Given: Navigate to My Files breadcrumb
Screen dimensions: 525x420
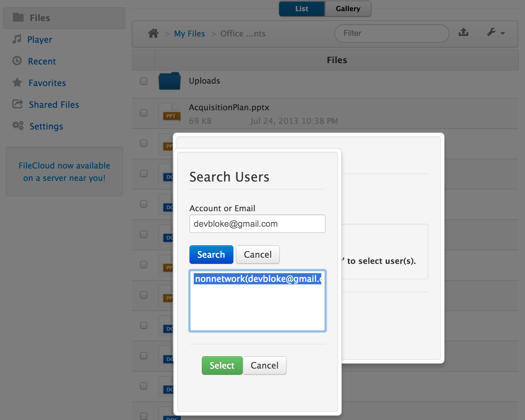Looking at the screenshot, I should [x=189, y=33].
